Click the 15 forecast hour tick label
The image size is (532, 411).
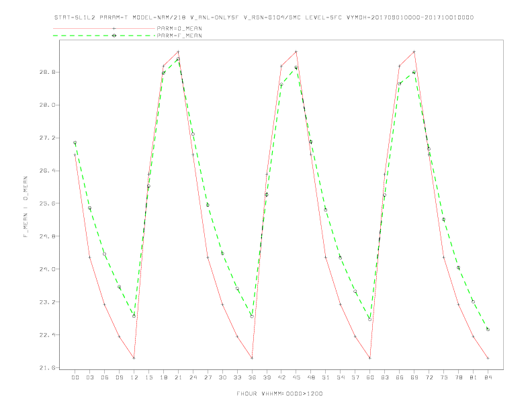(148, 377)
